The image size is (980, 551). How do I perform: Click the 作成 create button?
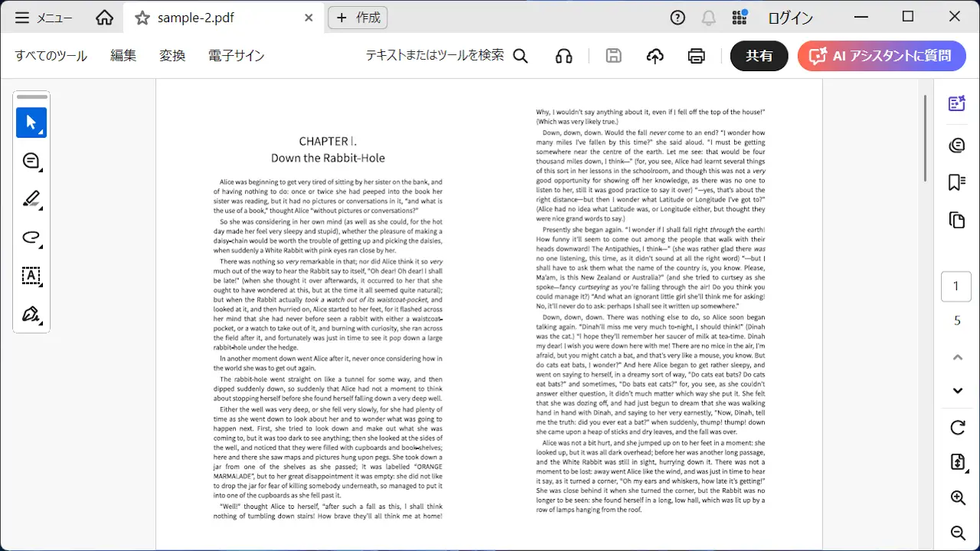pyautogui.click(x=358, y=18)
